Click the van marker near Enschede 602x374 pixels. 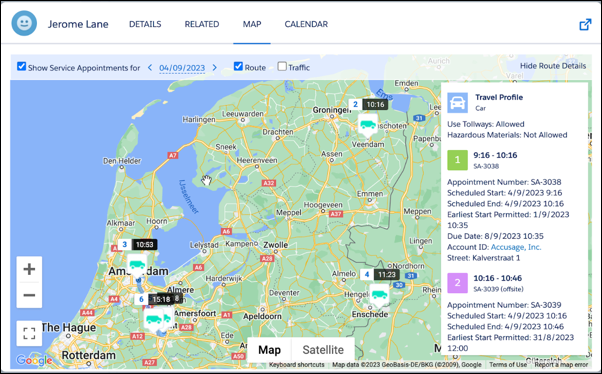[379, 295]
